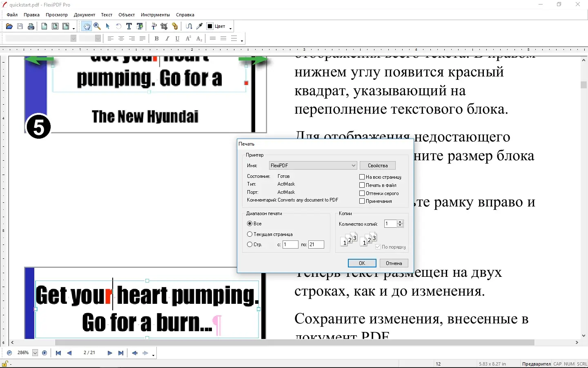This screenshot has width=588, height=368.
Task: Open the font family dropdown
Action: 73,38
